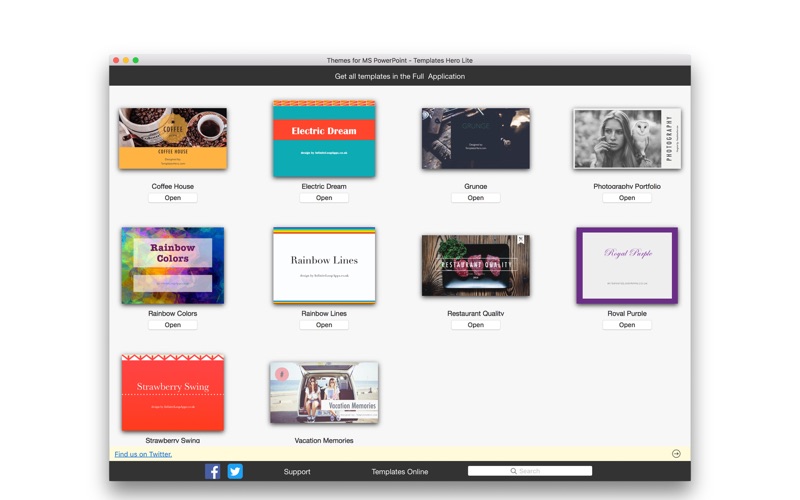Open Templates Online
The image size is (800, 500).
[x=399, y=471]
